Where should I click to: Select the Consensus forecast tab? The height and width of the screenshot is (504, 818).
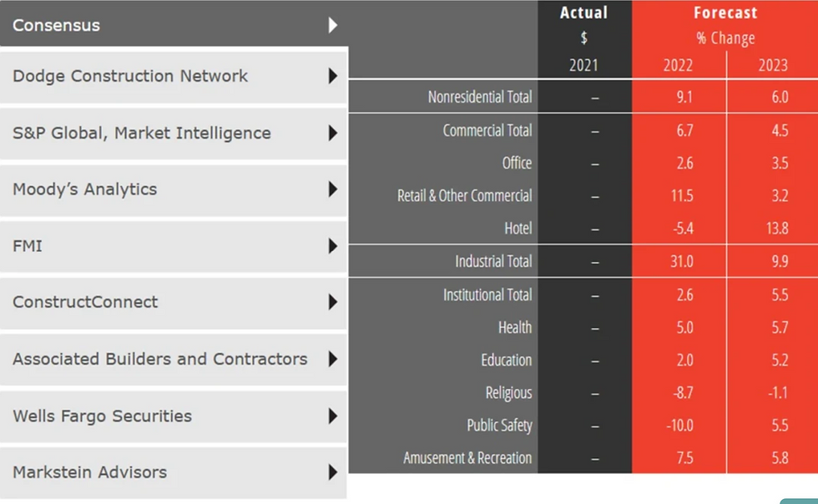174,24
